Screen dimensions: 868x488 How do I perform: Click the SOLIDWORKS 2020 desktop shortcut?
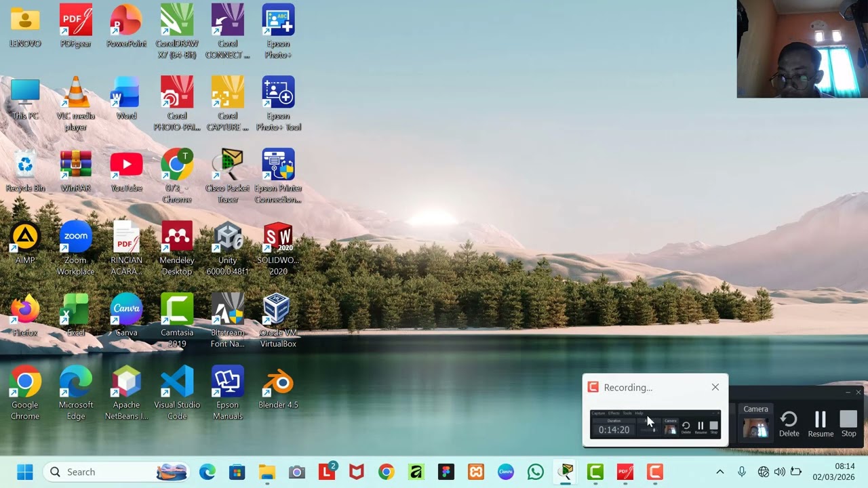[278, 248]
